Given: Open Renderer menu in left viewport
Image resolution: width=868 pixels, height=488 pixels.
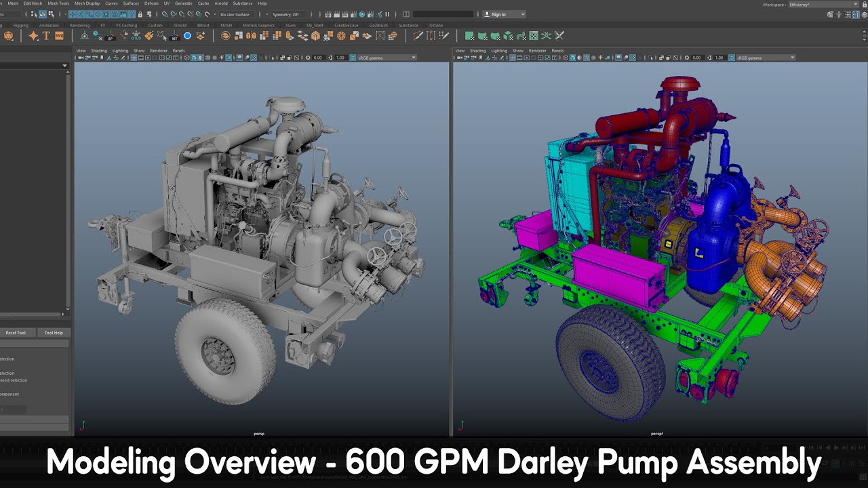Looking at the screenshot, I should pyautogui.click(x=159, y=51).
